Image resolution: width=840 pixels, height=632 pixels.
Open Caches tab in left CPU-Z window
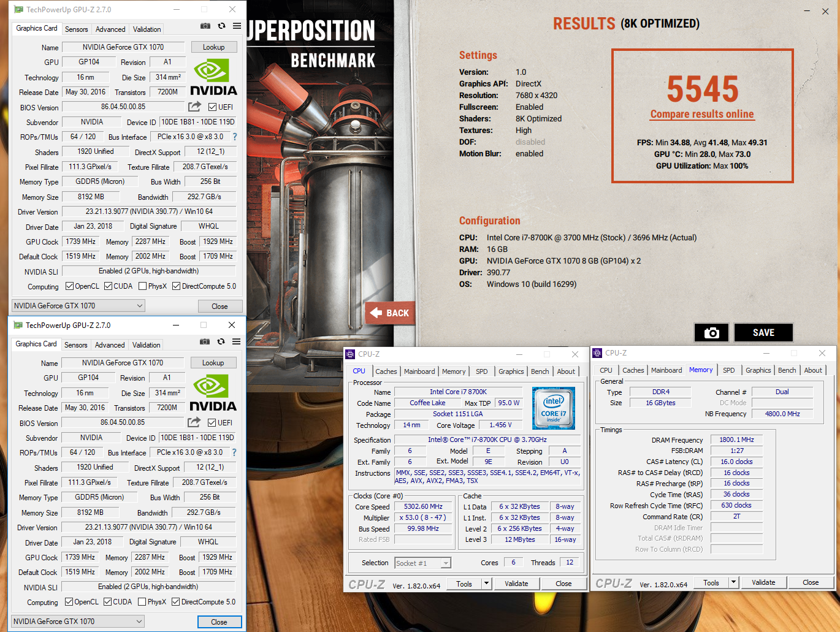point(386,371)
